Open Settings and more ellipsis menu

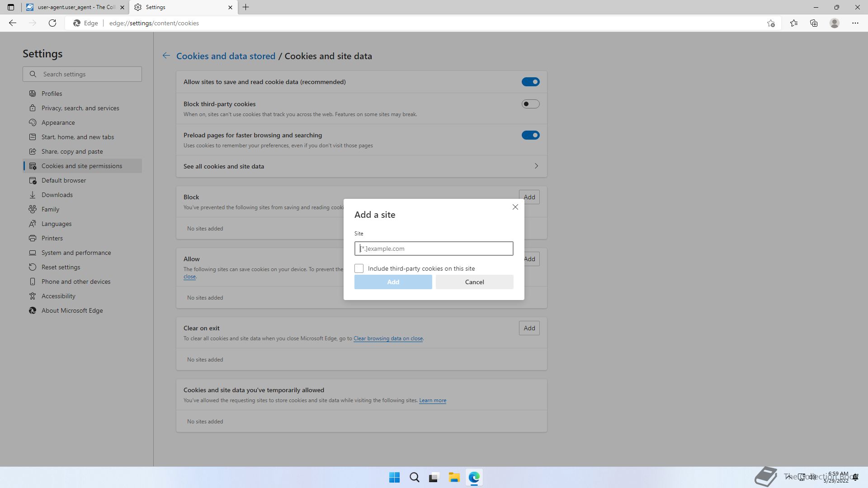(x=855, y=23)
